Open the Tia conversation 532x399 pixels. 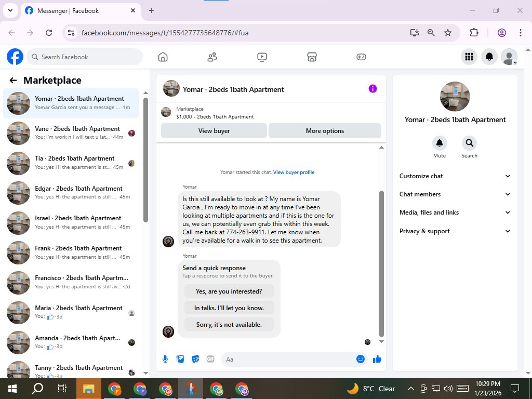[x=71, y=163]
